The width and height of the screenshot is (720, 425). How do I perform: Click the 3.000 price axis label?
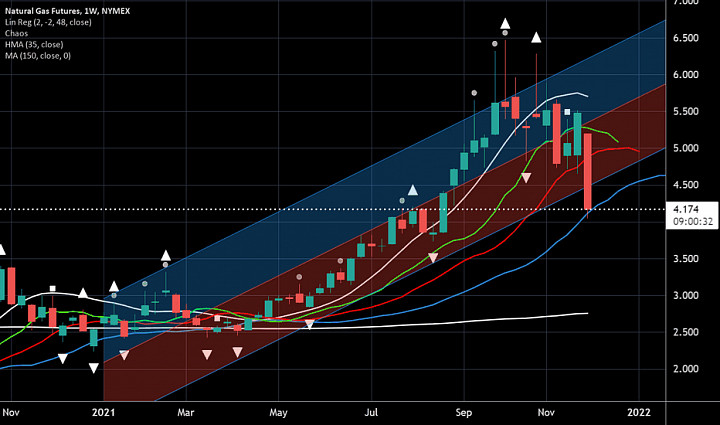point(686,296)
